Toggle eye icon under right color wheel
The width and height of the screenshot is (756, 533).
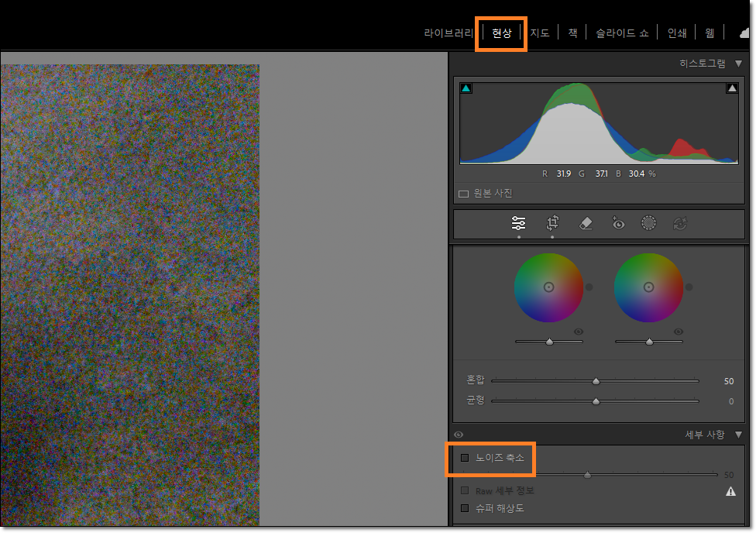coord(679,332)
